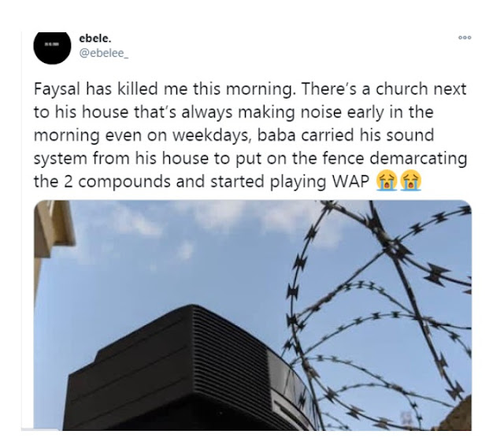Click the word WAP in the tweet

(350, 182)
